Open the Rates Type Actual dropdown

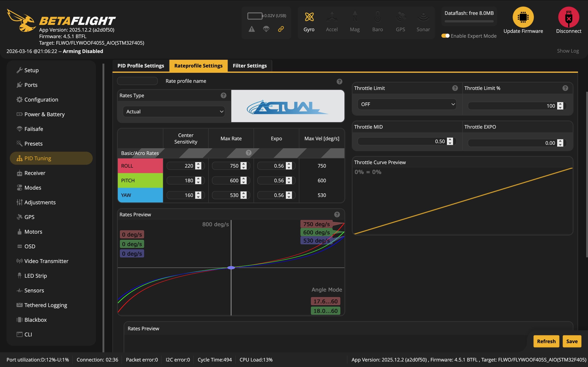coord(174,112)
